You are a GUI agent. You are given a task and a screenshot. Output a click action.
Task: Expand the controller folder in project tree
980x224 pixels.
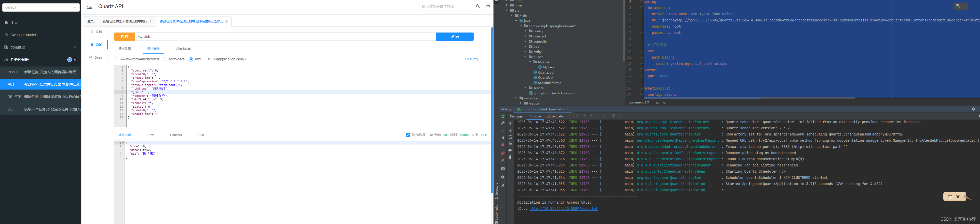pos(525,42)
